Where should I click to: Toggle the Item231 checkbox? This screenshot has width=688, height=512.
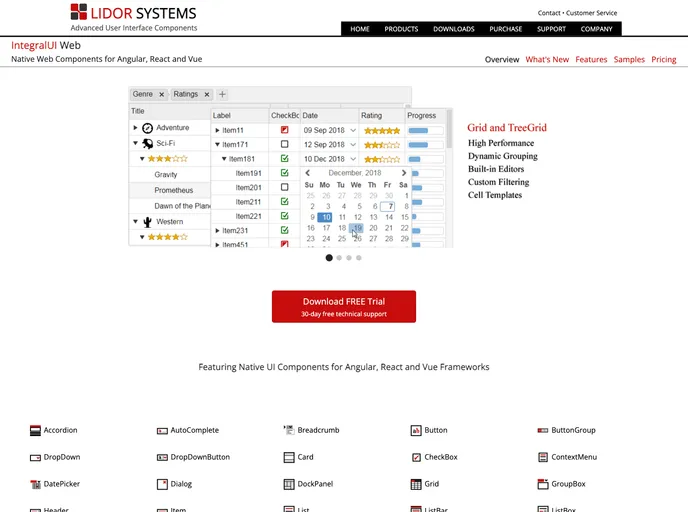[x=284, y=230]
